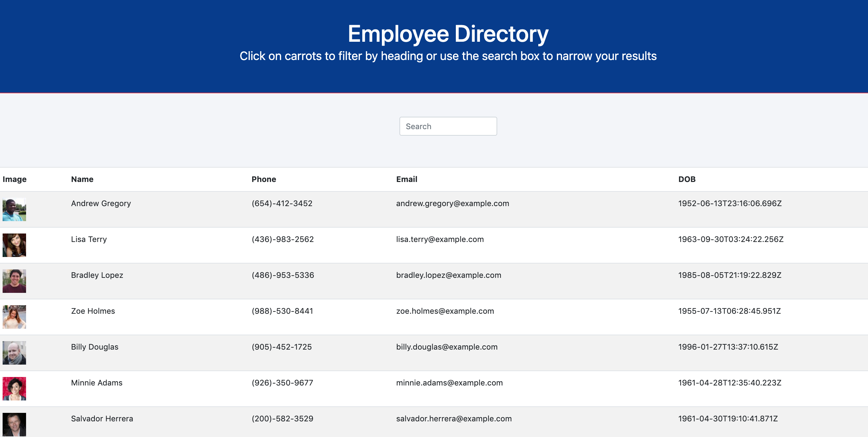Sort by the DOB column header
Viewport: 868px width, 437px height.
[687, 179]
